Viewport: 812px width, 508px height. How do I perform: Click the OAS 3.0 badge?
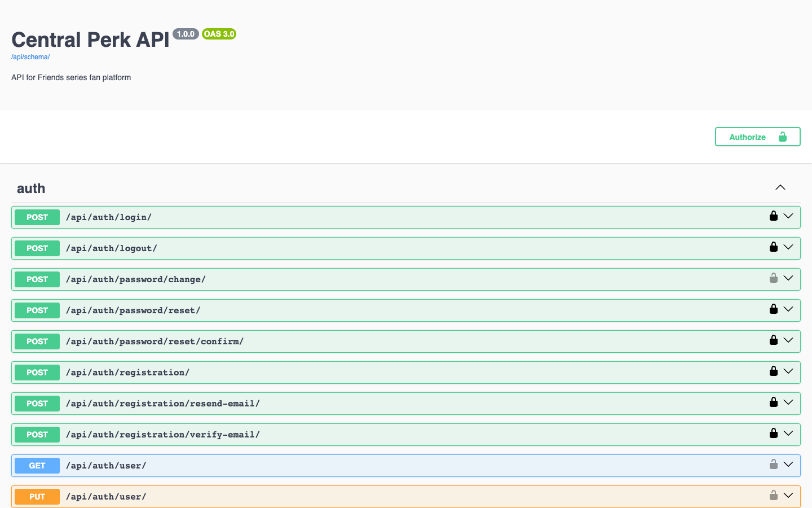(x=219, y=34)
